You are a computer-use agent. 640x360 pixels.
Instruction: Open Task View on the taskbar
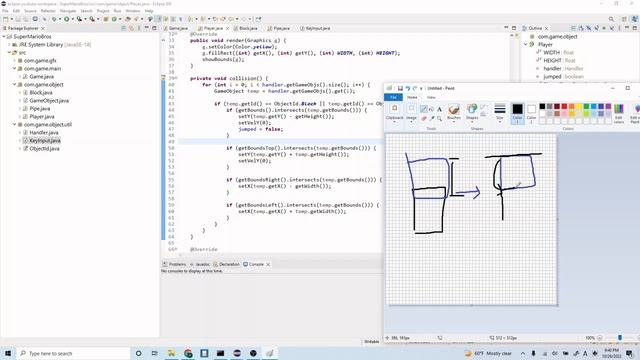point(155,353)
